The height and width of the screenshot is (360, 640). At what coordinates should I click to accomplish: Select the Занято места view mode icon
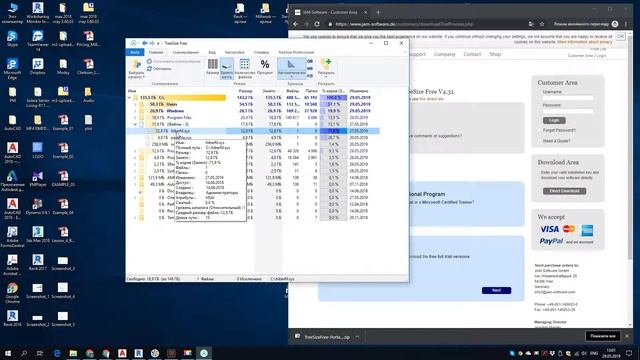point(227,64)
